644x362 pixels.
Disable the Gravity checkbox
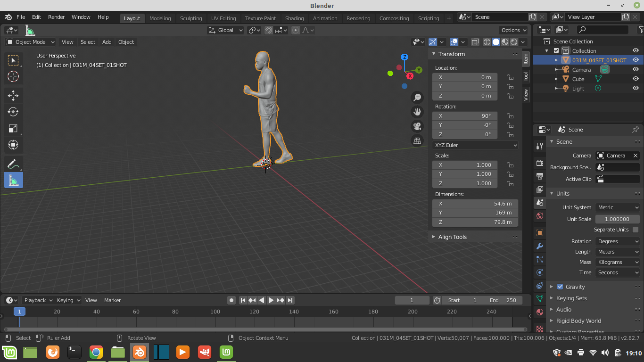click(560, 287)
